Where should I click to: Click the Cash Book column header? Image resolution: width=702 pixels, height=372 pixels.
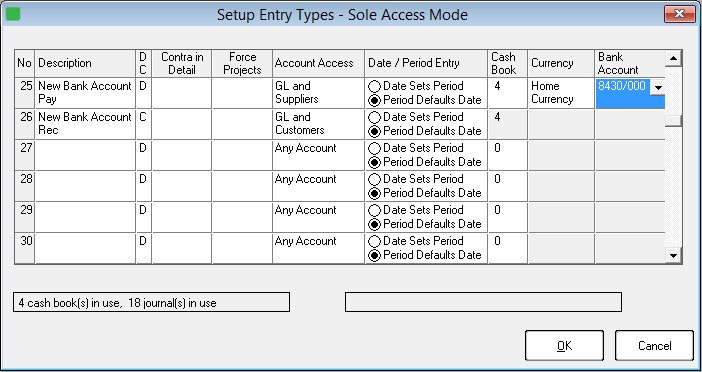click(508, 64)
